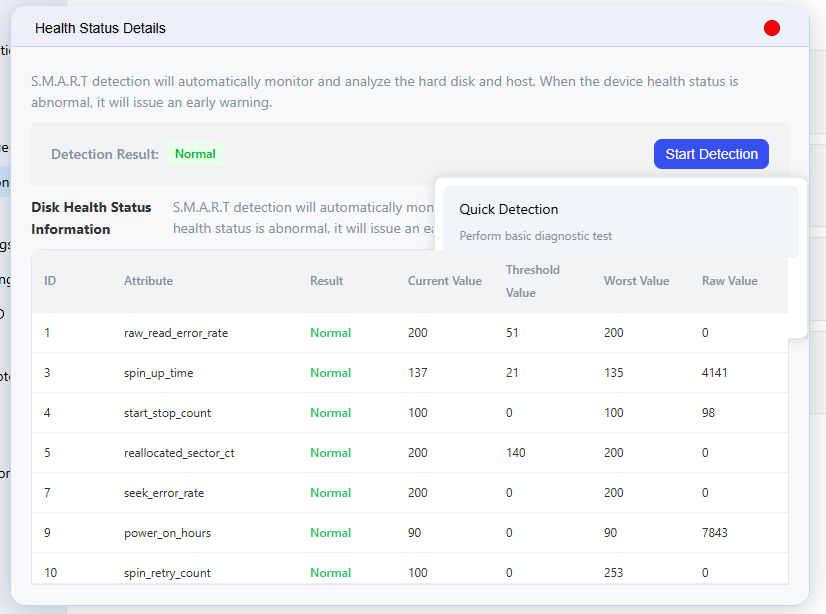The width and height of the screenshot is (826, 614).
Task: Click the Disk Health Status Information heading
Action: point(91,218)
